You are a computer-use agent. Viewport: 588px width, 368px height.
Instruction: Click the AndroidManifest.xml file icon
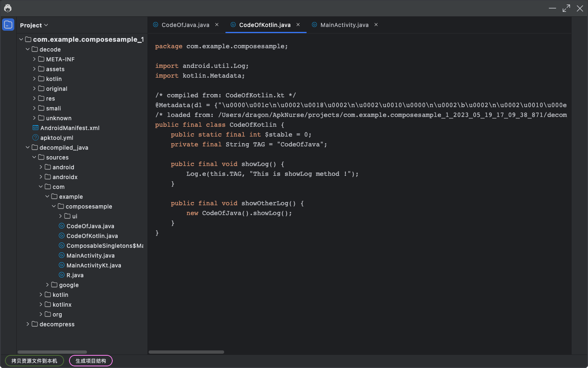coord(36,128)
